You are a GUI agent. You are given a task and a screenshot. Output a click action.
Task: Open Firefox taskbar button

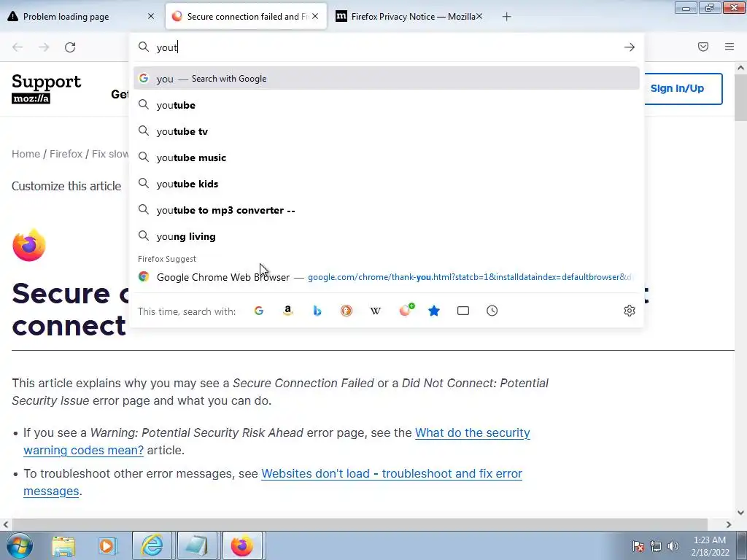tap(242, 545)
